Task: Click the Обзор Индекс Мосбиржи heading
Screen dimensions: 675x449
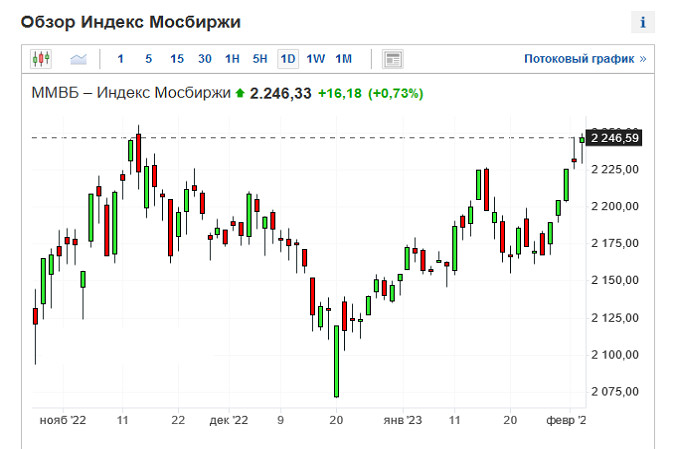Action: click(131, 22)
